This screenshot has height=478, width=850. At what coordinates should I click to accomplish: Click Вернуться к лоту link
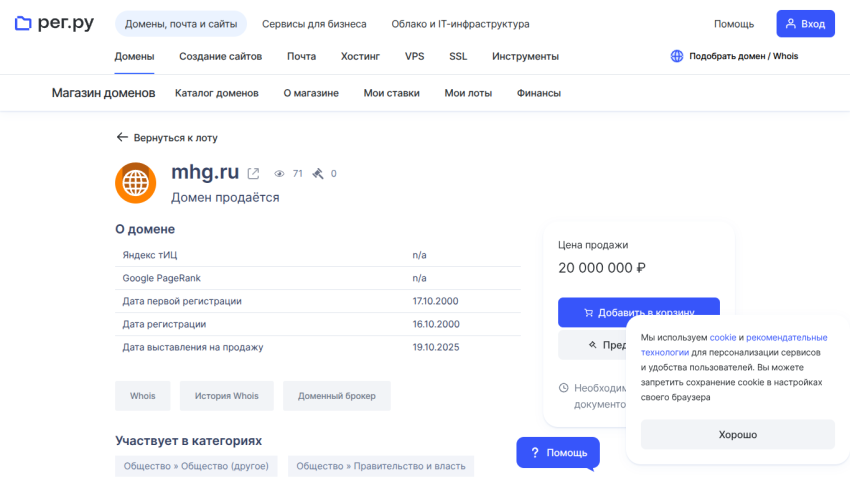click(176, 138)
